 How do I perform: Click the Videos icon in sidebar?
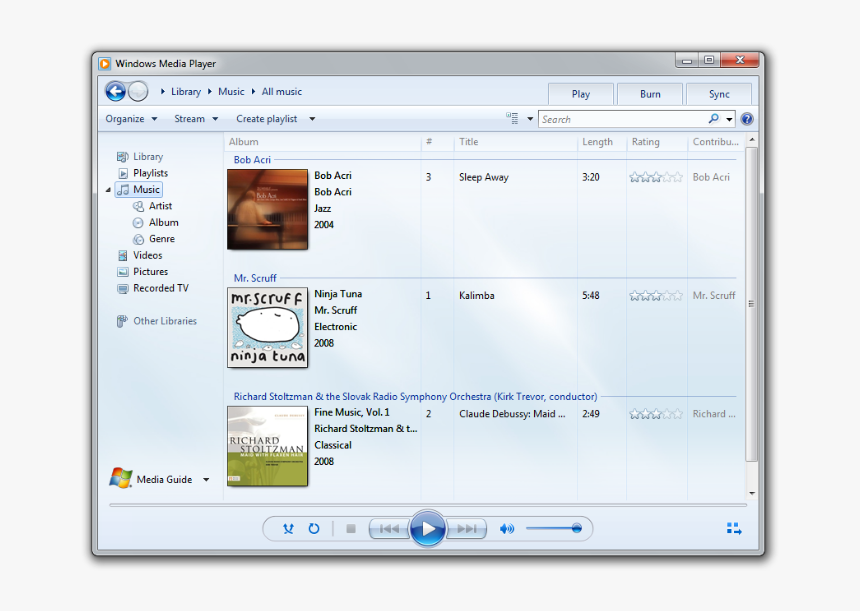[x=123, y=256]
